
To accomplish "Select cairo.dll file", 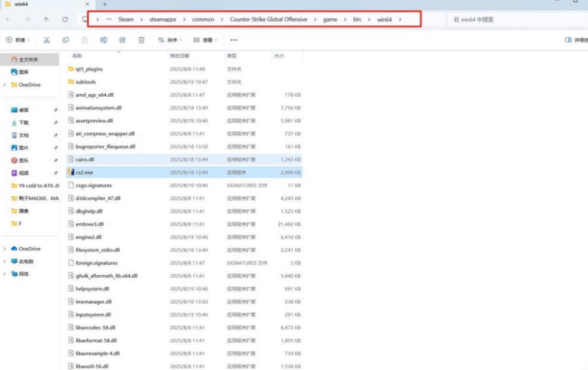I will 184,160.
